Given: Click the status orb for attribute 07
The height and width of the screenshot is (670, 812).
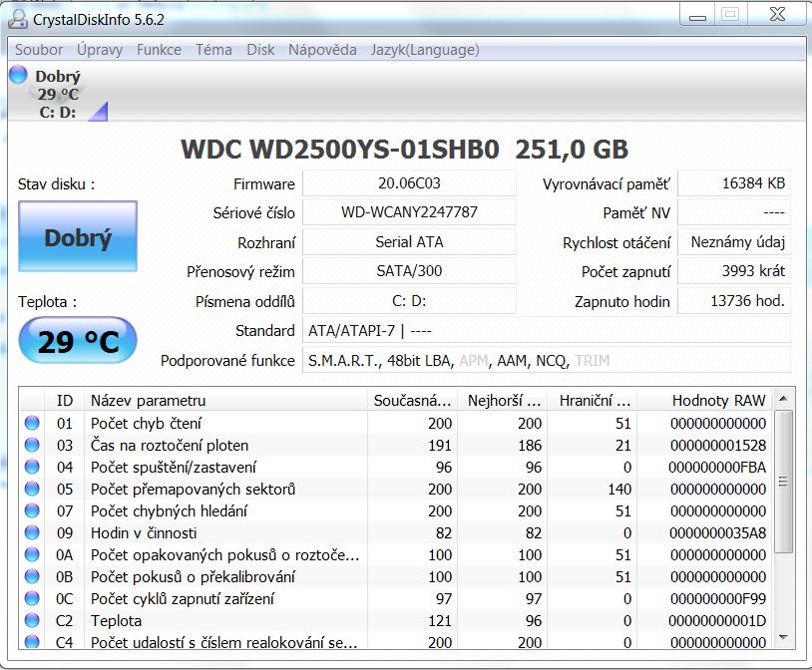Looking at the screenshot, I should click(x=32, y=510).
